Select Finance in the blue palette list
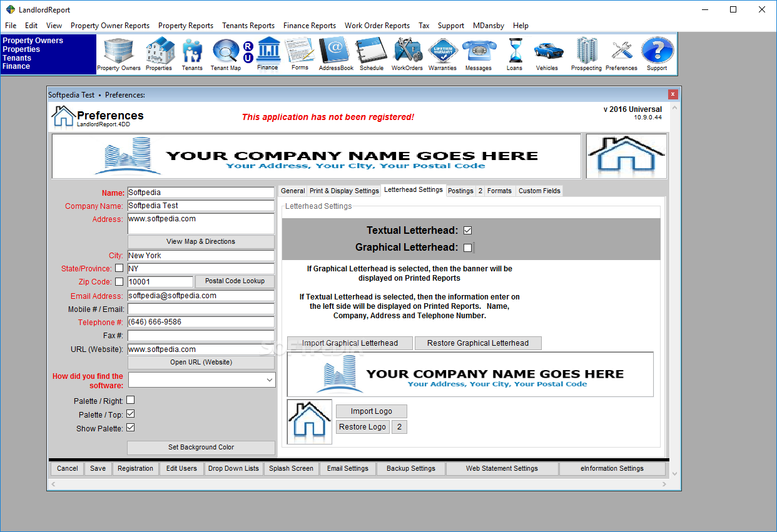The height and width of the screenshot is (532, 777). pos(16,66)
